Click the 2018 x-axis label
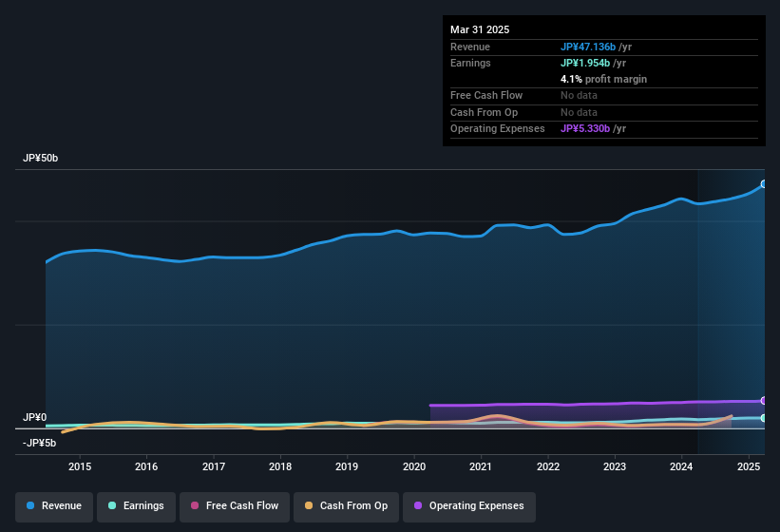 (x=280, y=466)
